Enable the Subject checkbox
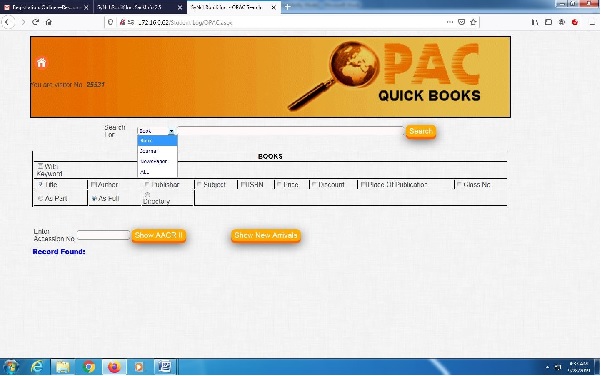601x376 pixels. tap(199, 184)
